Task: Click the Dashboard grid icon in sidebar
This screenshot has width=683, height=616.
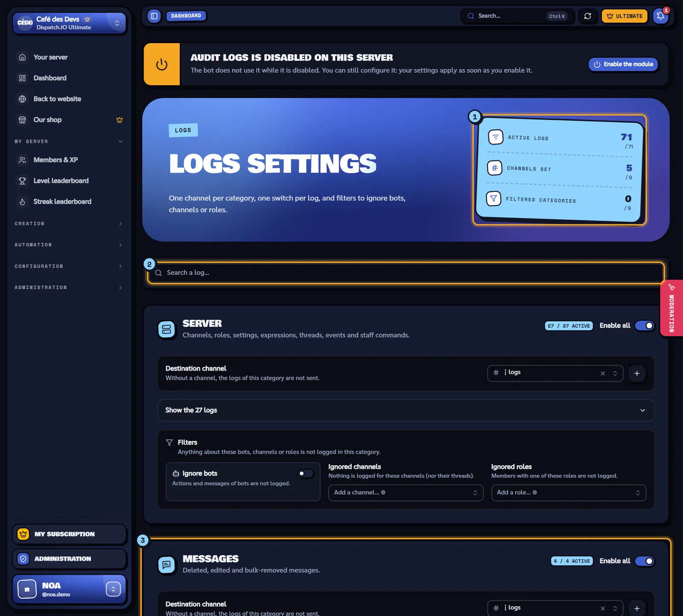Action: coord(23,78)
